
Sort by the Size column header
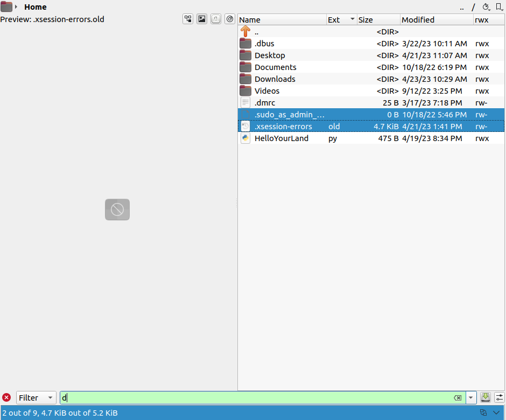coord(378,20)
